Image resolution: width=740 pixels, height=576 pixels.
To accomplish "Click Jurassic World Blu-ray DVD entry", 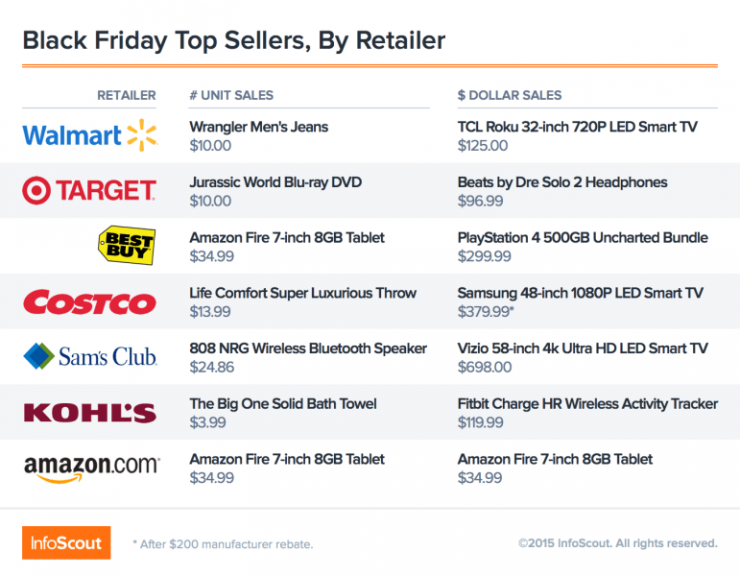I will point(276,182).
